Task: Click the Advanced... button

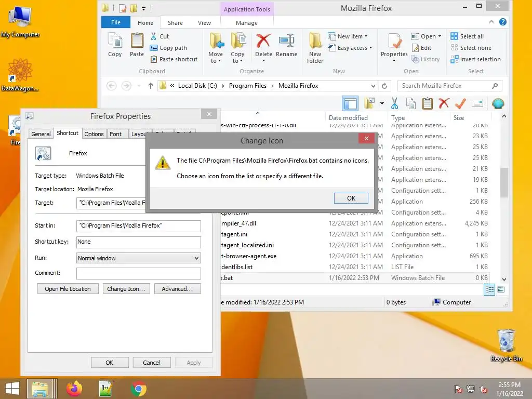Action: [178, 289]
